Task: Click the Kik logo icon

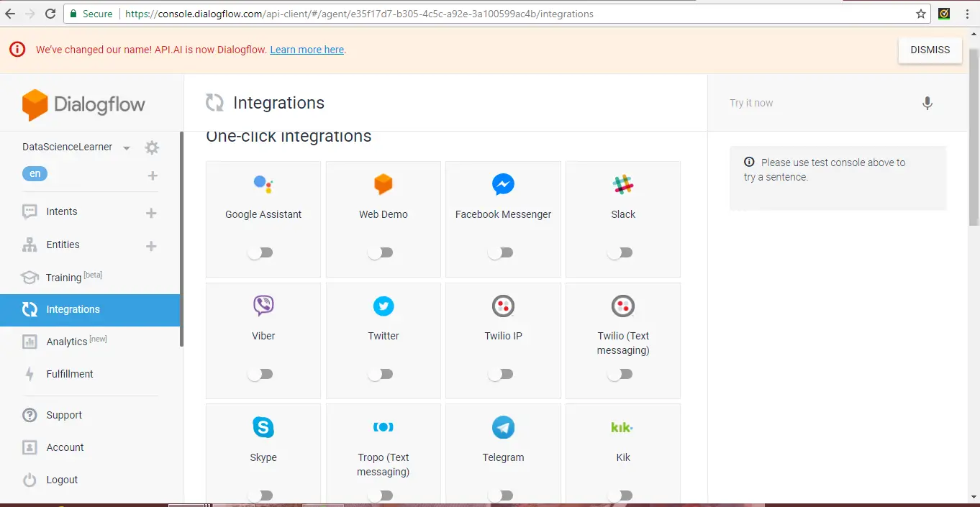Action: [x=622, y=428]
